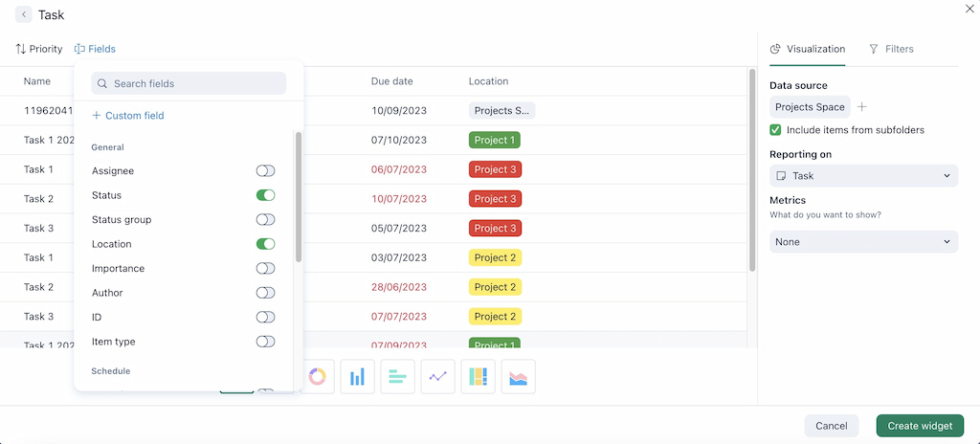Focus the Search fields input
This screenshot has width=980, height=444.
(189, 83)
